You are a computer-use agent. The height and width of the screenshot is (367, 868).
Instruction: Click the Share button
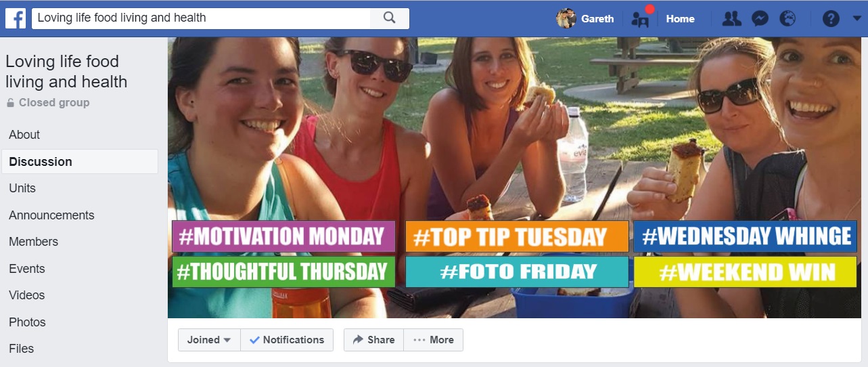[x=373, y=340]
